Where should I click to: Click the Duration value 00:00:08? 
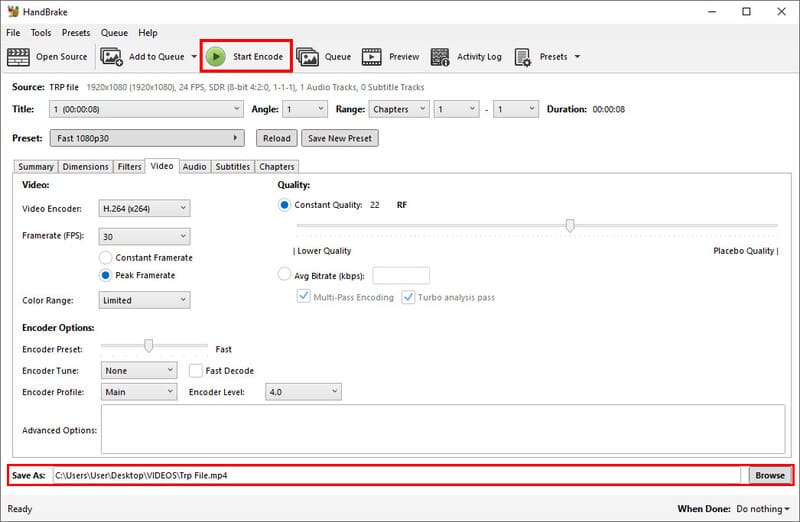point(609,109)
